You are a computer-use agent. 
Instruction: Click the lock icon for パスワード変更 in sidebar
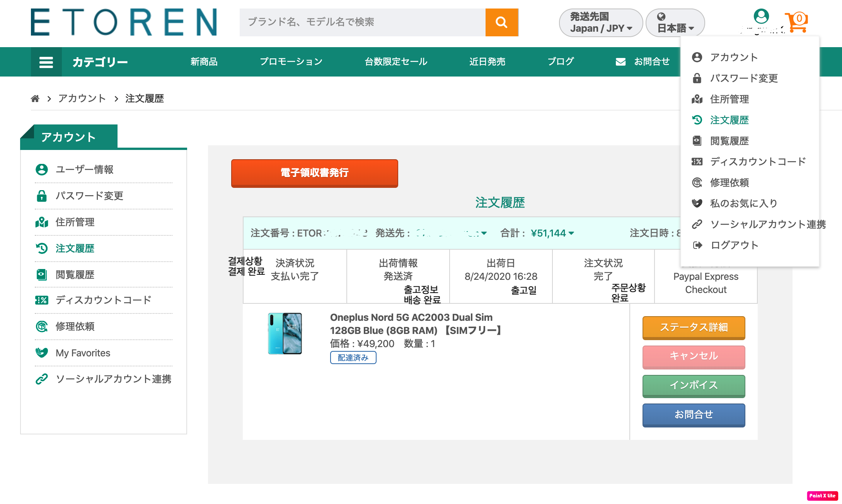pyautogui.click(x=42, y=196)
